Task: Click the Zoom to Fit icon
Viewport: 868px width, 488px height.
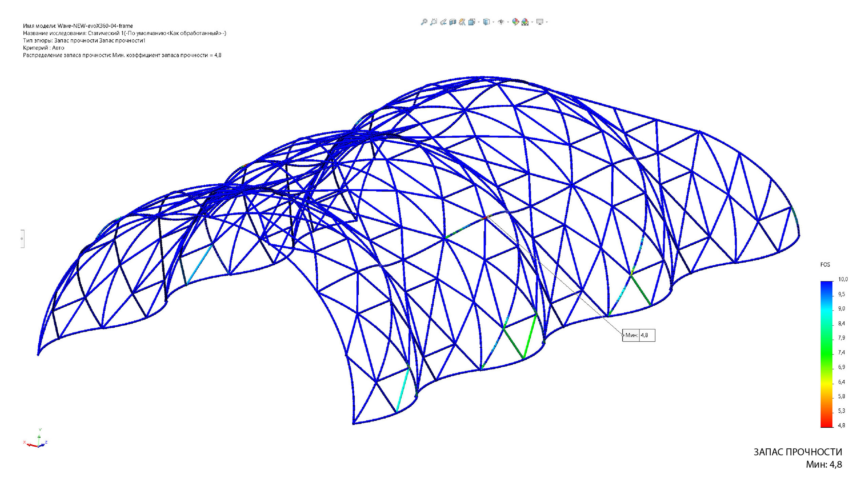Action: [x=424, y=22]
